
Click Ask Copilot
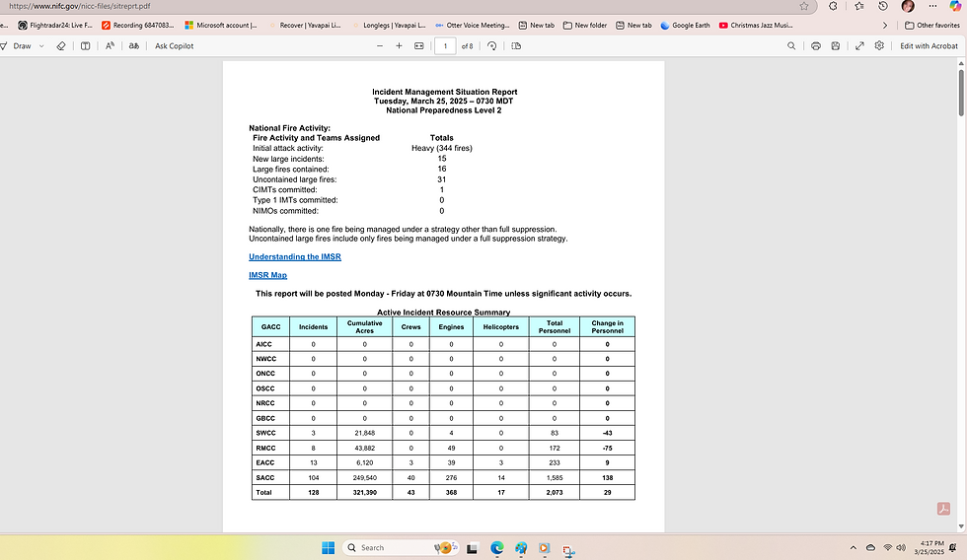tap(174, 46)
